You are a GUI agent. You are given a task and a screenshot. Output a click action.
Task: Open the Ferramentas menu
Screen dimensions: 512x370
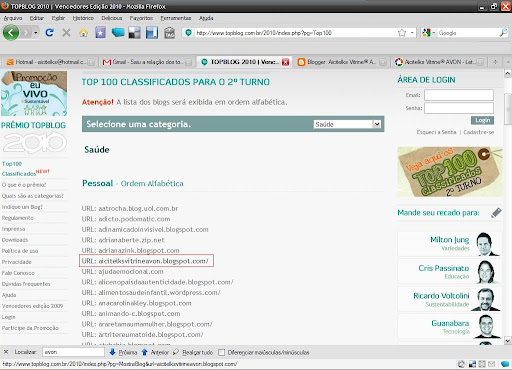(176, 18)
